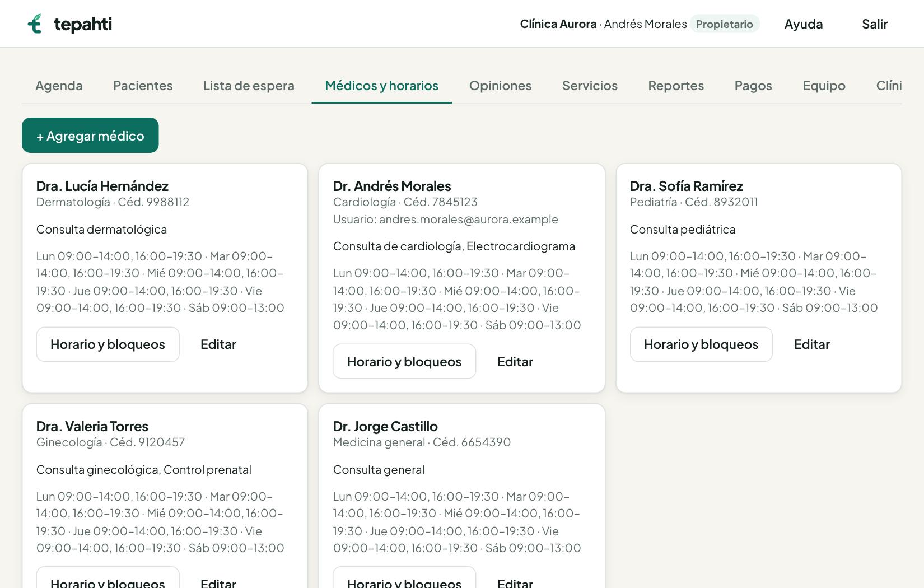Image resolution: width=924 pixels, height=588 pixels.
Task: Click the Agregar médico button
Action: coord(90,135)
